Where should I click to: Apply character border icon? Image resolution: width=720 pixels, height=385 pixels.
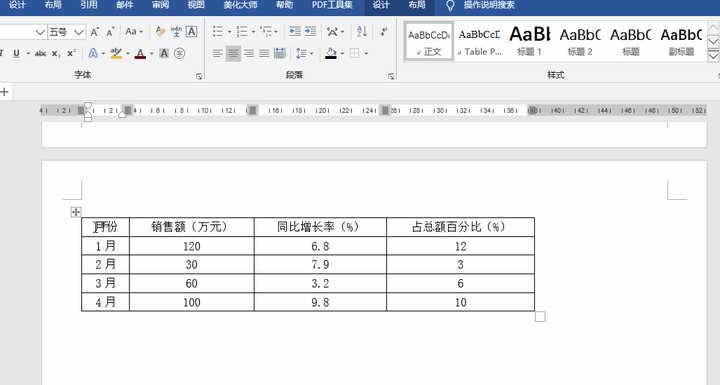coord(191,32)
